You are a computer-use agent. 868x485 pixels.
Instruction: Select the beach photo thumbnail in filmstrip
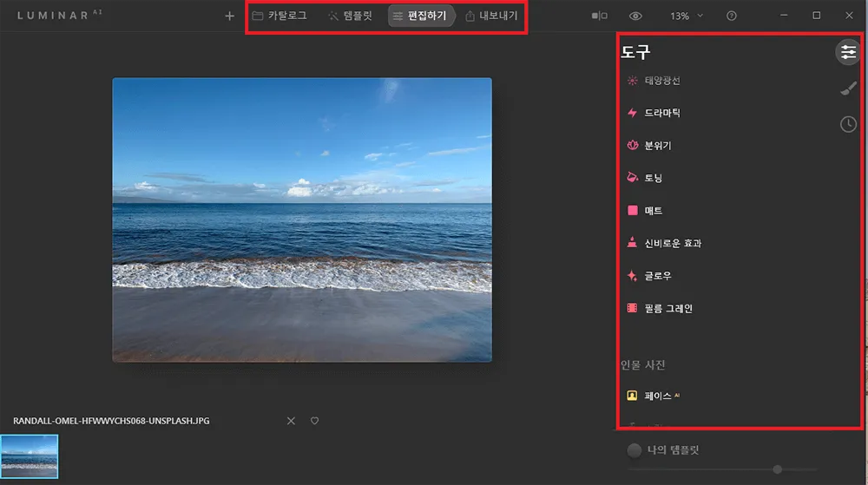coord(29,456)
